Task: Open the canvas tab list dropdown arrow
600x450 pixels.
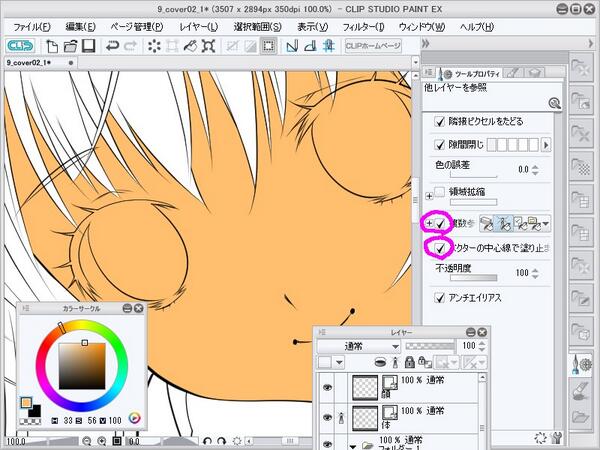Action: [416, 62]
